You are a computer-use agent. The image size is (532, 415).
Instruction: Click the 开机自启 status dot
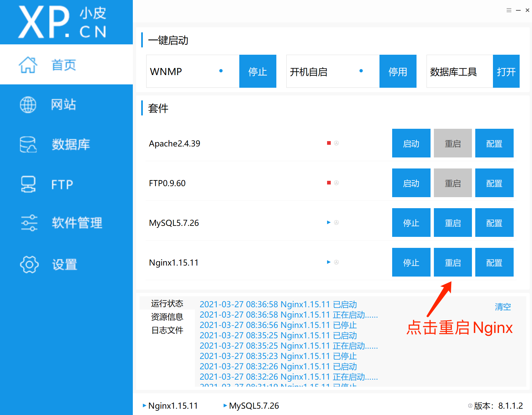(361, 71)
